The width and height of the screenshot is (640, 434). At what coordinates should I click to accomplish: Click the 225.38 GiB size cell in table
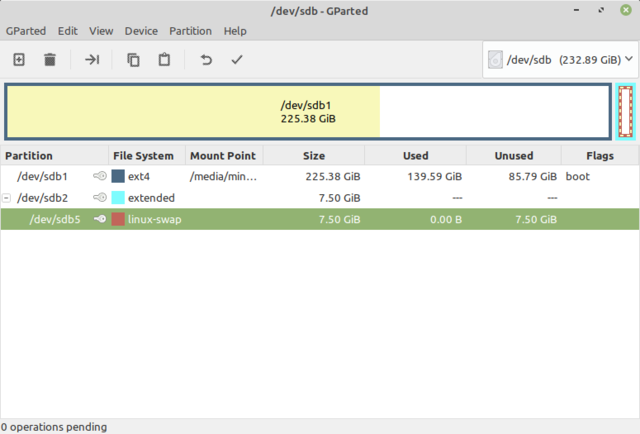[333, 176]
